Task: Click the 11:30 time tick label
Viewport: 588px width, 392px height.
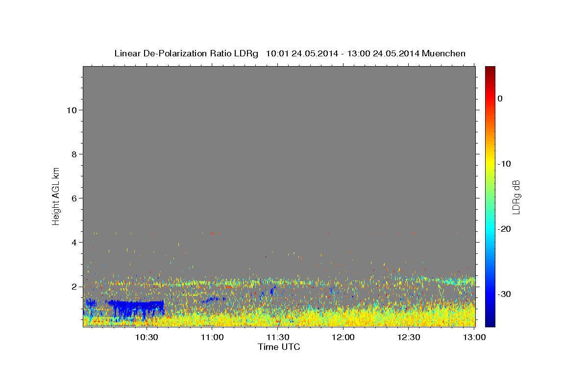Action: tap(278, 337)
